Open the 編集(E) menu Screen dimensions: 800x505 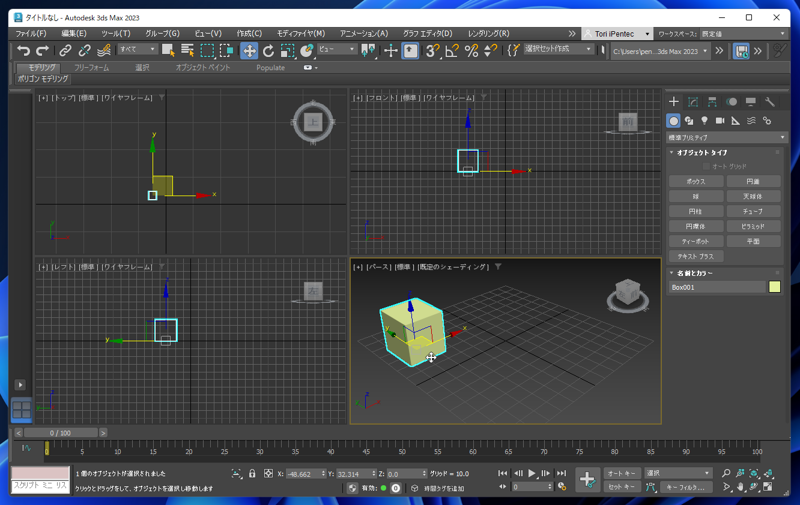[74, 33]
